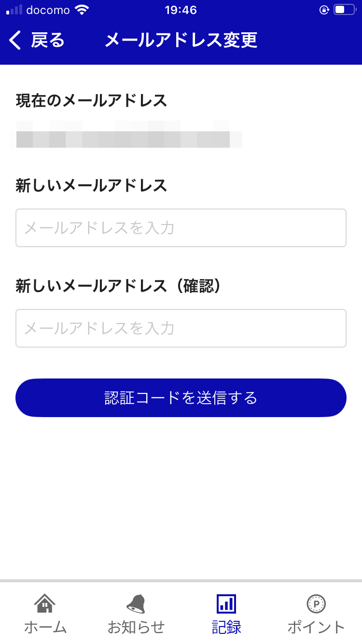Tap the rotation lock status icon
Viewport: 362px width, 644px height.
[324, 10]
